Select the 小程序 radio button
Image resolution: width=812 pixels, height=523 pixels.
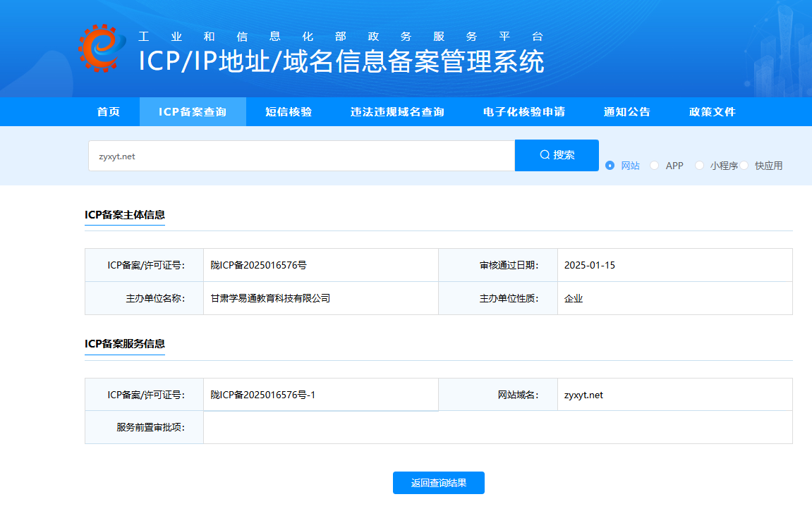(x=699, y=166)
